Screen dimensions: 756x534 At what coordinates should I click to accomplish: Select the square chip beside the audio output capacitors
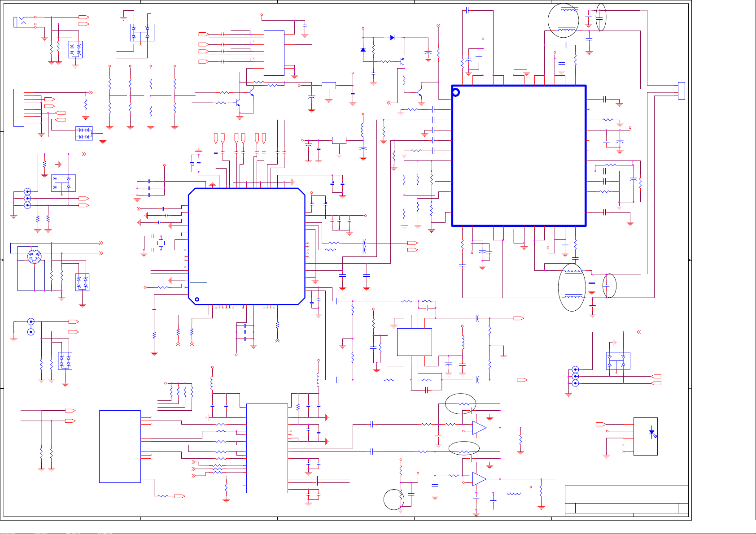[x=415, y=342]
